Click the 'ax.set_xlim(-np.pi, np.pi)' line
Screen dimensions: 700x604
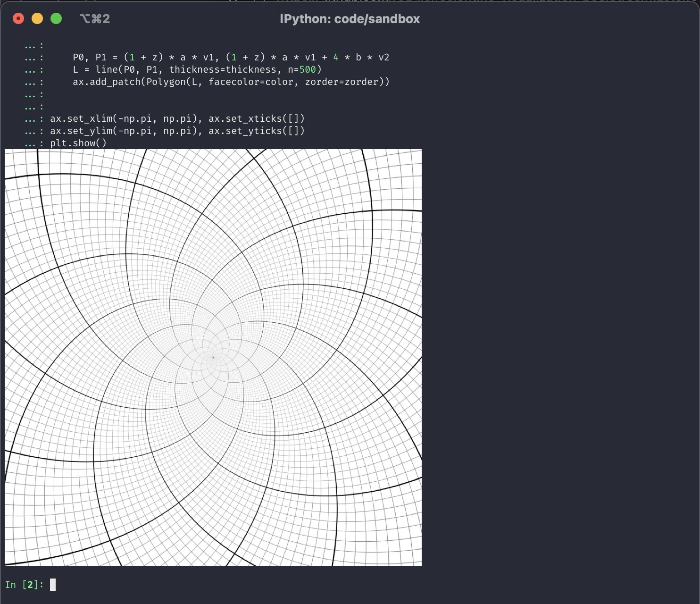coord(177,118)
